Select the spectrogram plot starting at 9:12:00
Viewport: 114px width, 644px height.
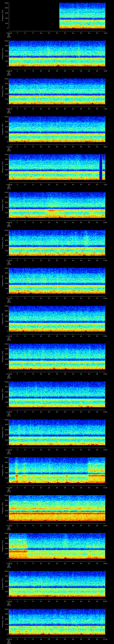tap(57, 318)
